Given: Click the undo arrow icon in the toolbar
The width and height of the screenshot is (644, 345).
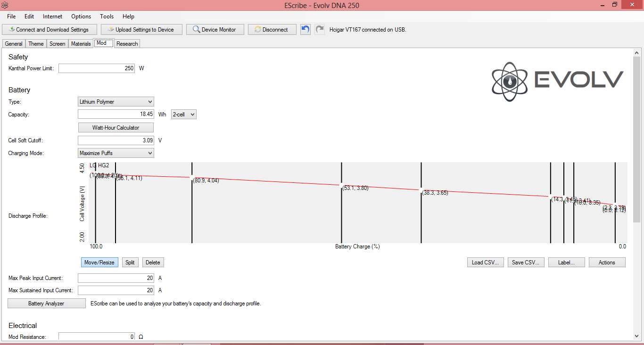Looking at the screenshot, I should pos(305,29).
